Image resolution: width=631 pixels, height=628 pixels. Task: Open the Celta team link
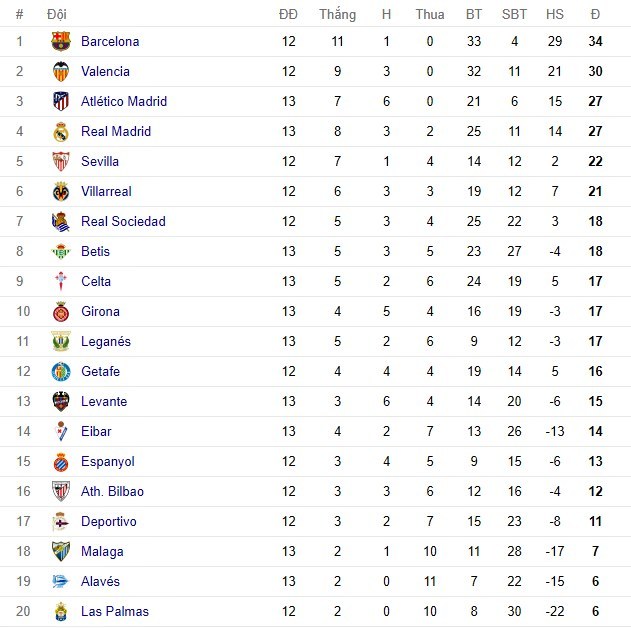pyautogui.click(x=96, y=282)
